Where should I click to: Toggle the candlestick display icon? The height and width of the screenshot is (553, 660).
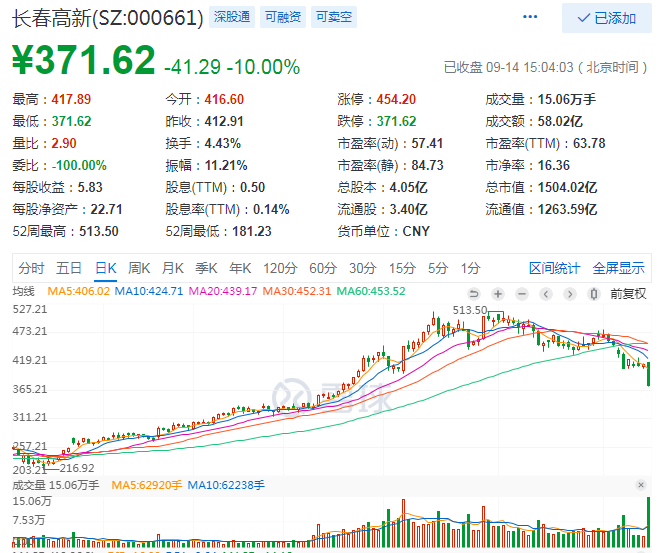593,294
